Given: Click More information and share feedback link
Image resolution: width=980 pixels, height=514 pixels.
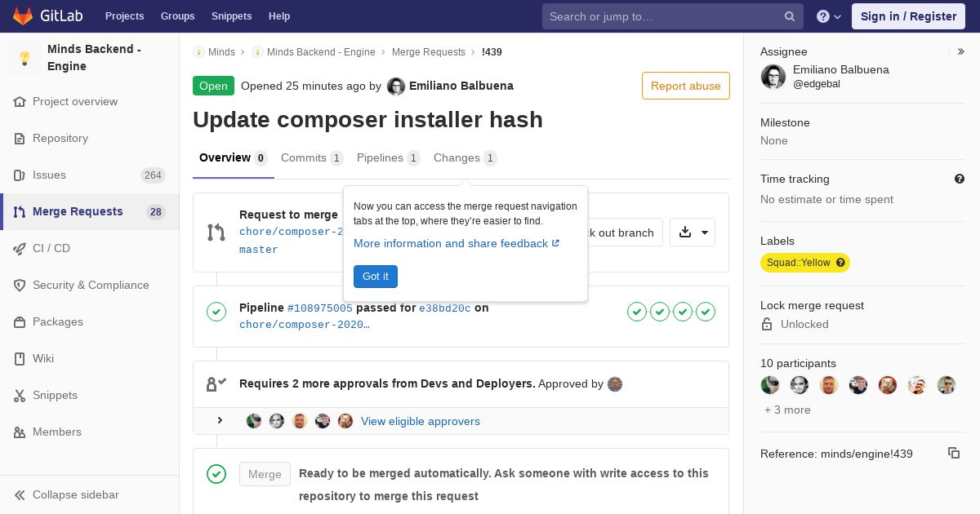Looking at the screenshot, I should click(457, 244).
